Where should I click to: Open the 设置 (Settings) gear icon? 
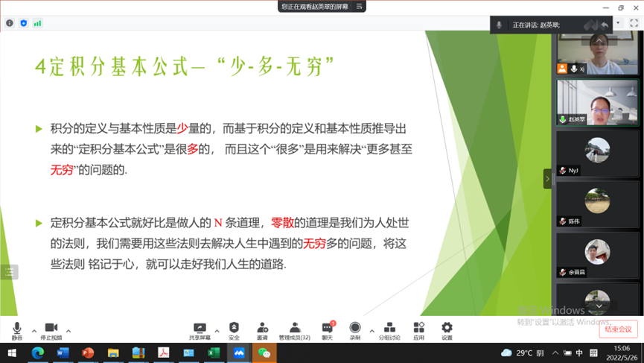tap(447, 329)
